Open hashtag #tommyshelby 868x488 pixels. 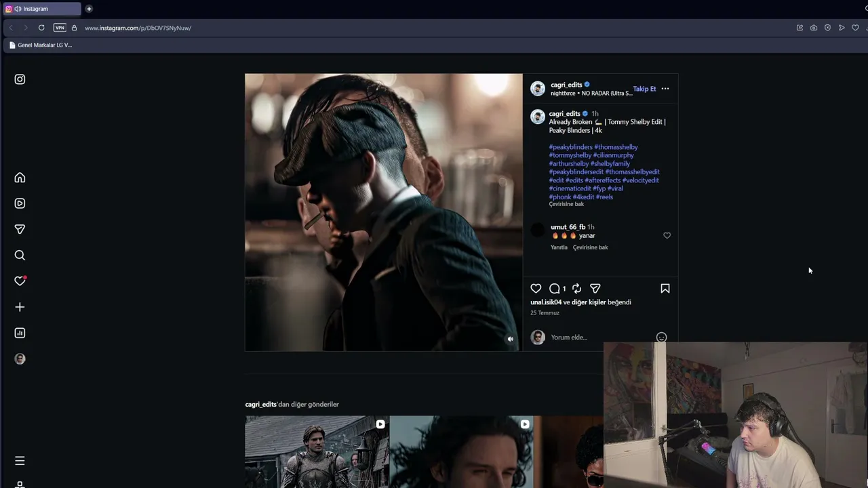pos(570,155)
